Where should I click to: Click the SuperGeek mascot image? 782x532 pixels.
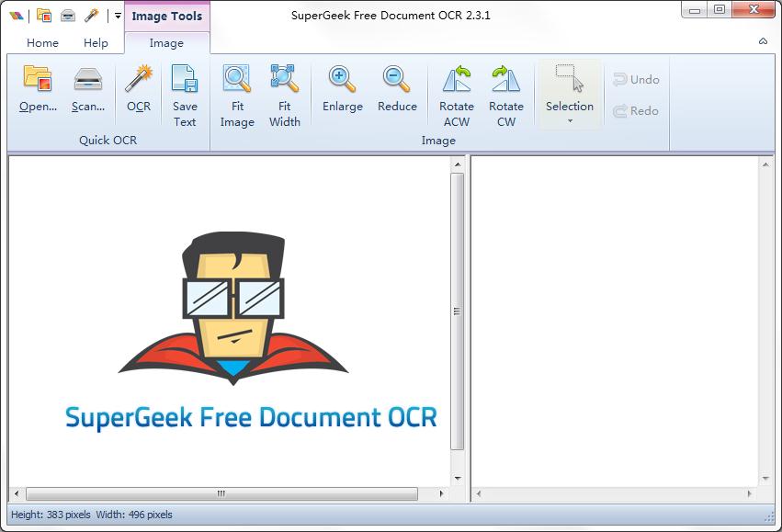point(233,308)
